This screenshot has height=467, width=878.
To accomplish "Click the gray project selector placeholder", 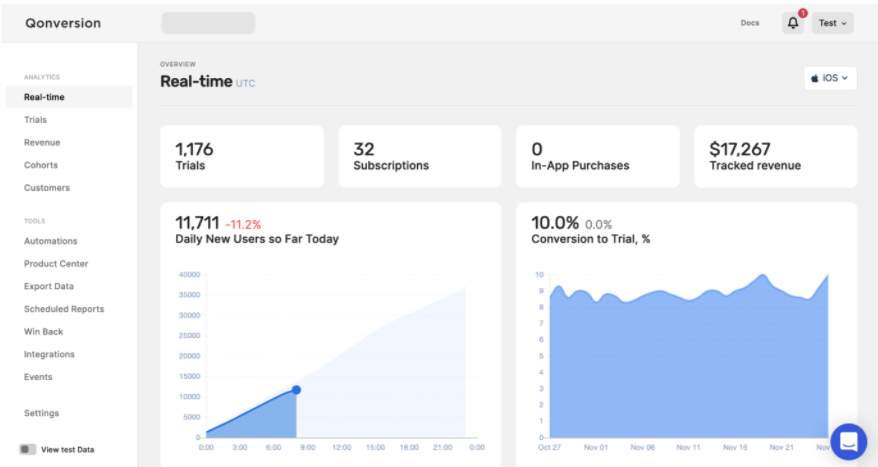I will click(208, 23).
